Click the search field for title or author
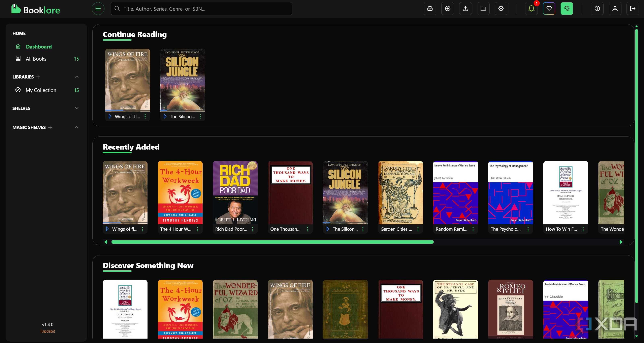Screen dimensions: 644x343 point(201,9)
